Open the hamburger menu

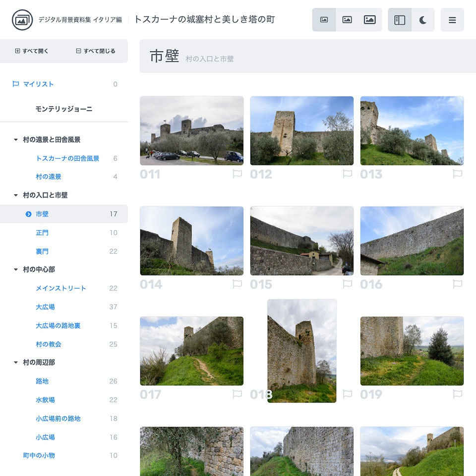[x=452, y=20]
